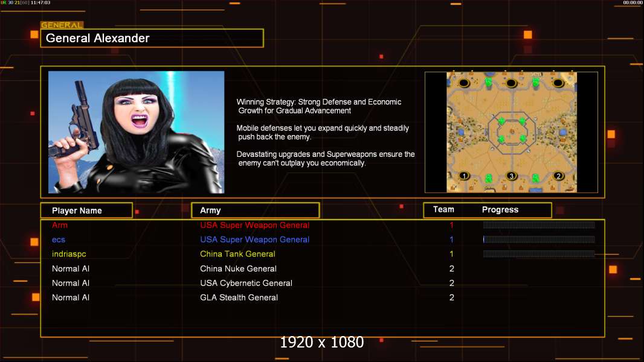644x362 pixels.
Task: Click start position 2 on the map
Action: point(558,176)
